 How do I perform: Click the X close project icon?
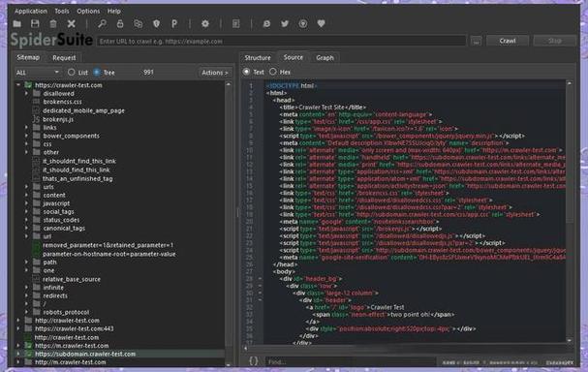pos(72,24)
